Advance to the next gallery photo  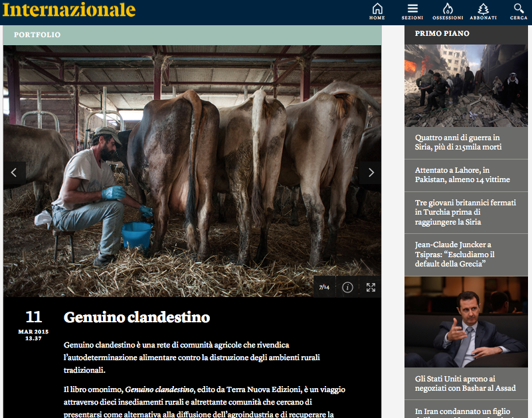coord(371,173)
